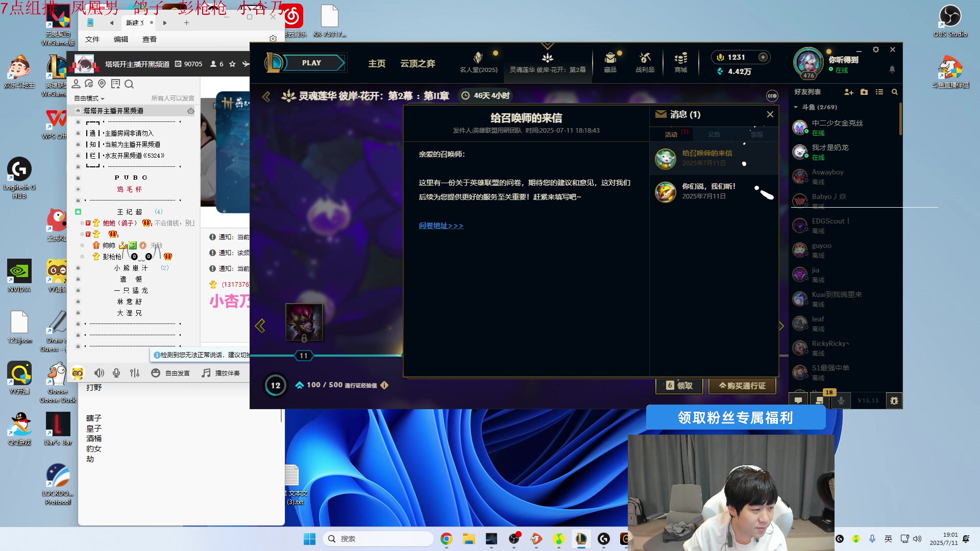Click the YY channel search icon
The width and height of the screenshot is (980, 551).
[129, 84]
